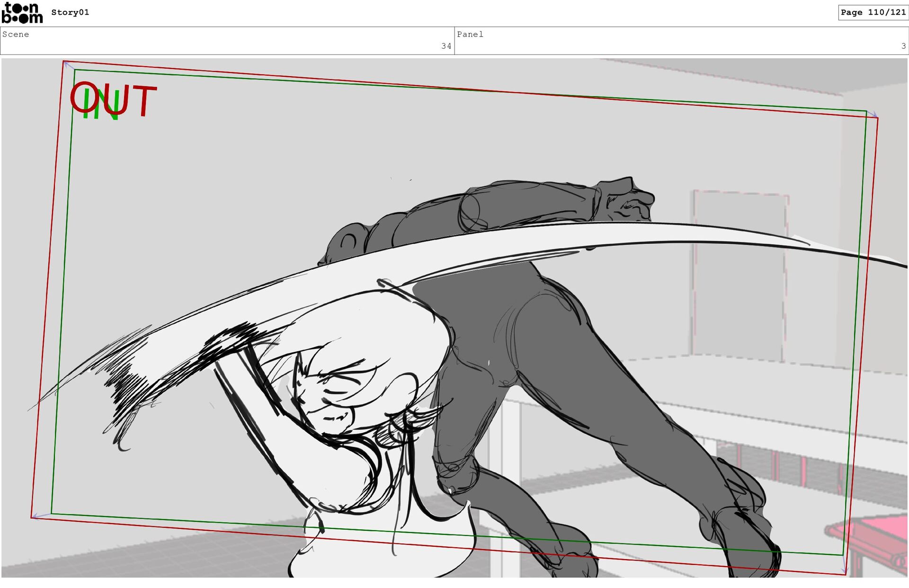909x588 pixels.
Task: Click the Scene header label
Action: [16, 34]
